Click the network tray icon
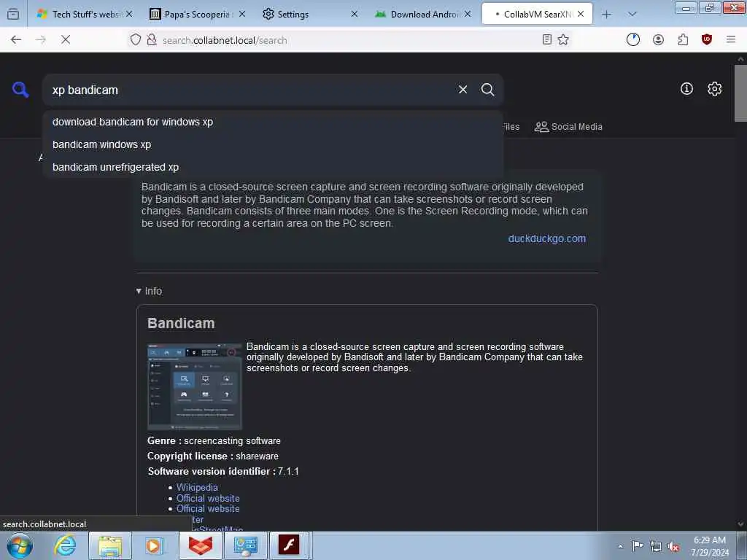 coord(656,546)
